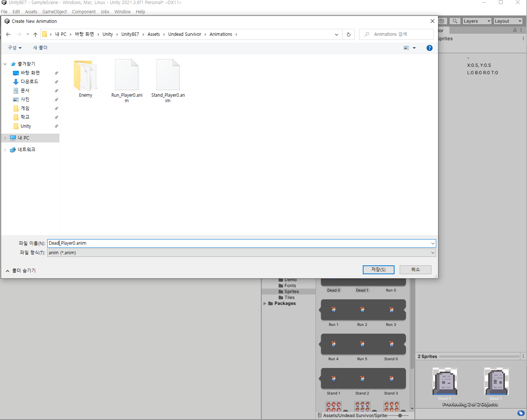Open the Layers dropdown
This screenshot has height=420, width=527.
477,21
